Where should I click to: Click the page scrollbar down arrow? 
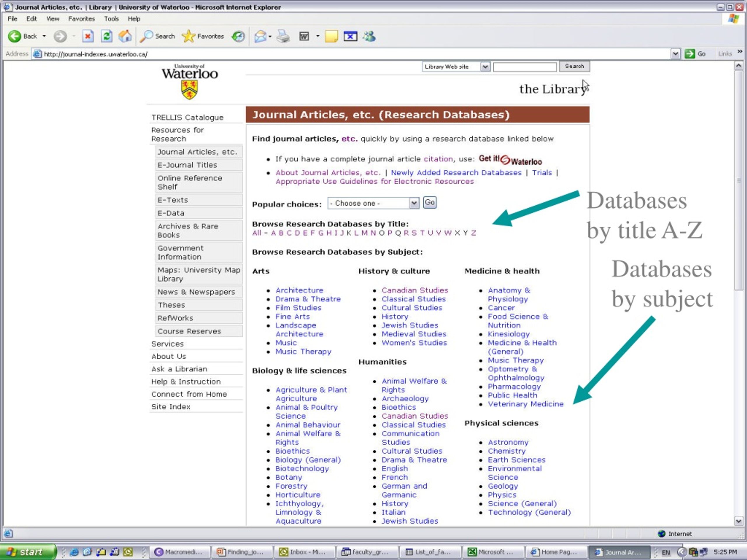739,521
